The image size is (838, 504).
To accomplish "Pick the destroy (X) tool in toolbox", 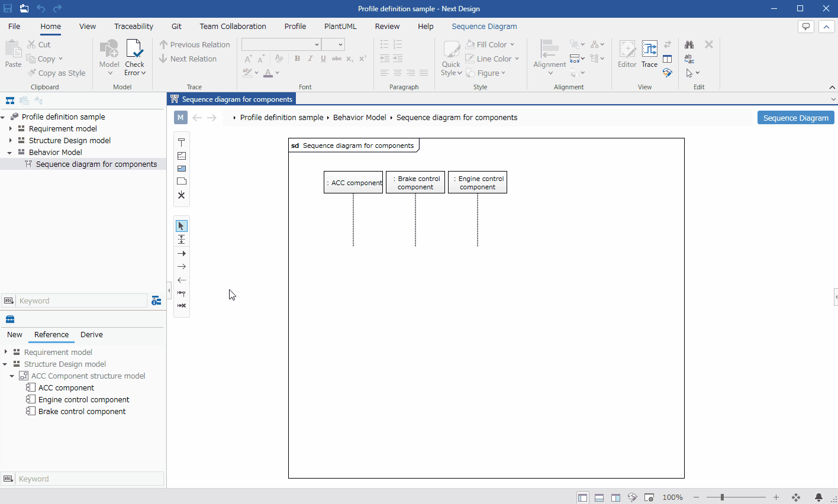I will [x=182, y=195].
